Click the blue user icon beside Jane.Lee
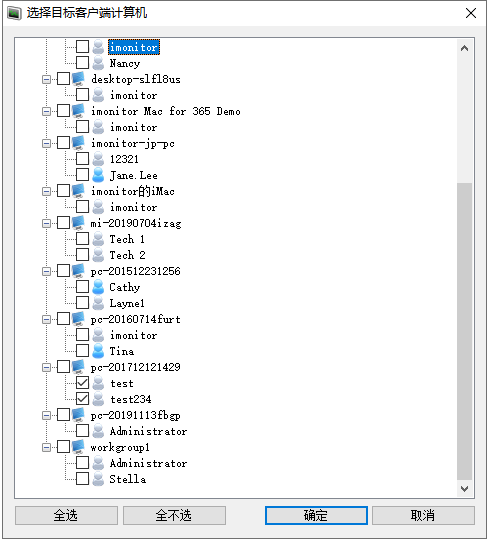489x541 pixels. click(x=98, y=175)
